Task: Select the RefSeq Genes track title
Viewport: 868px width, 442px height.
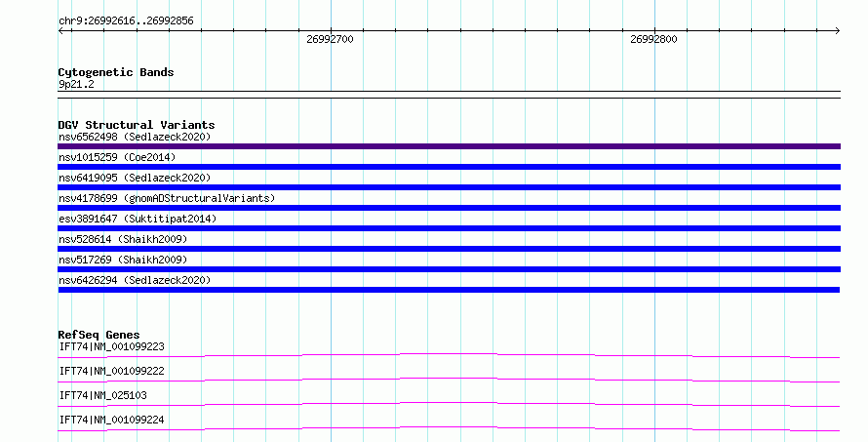Action: pyautogui.click(x=99, y=335)
